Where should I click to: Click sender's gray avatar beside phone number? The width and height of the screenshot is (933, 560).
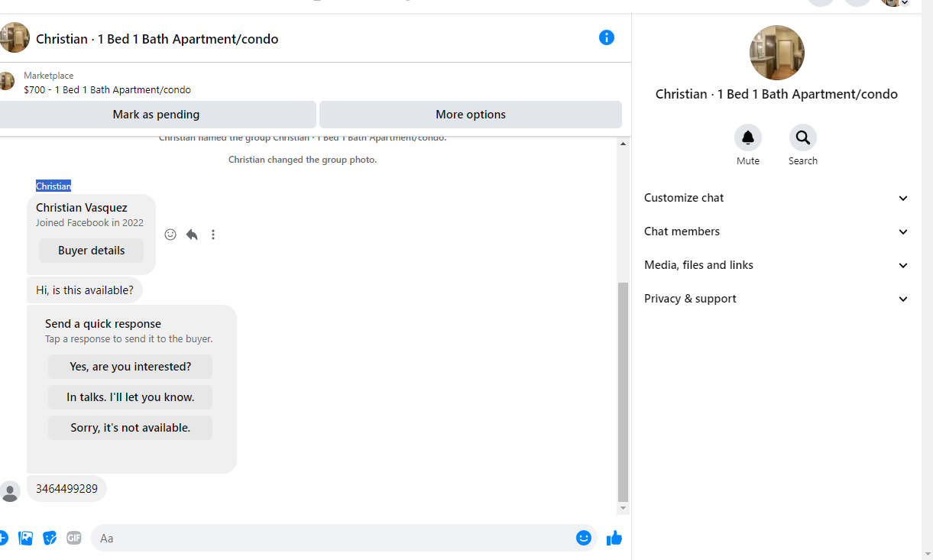click(x=9, y=491)
